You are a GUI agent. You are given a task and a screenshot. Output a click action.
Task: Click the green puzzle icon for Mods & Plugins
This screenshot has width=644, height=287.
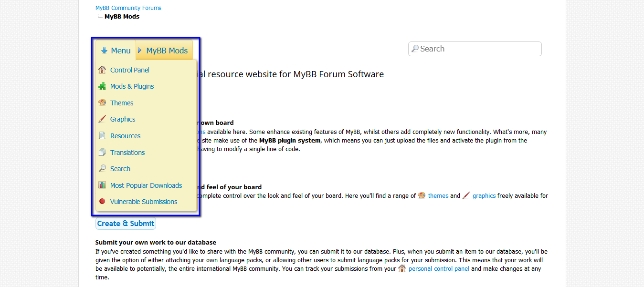pos(102,86)
